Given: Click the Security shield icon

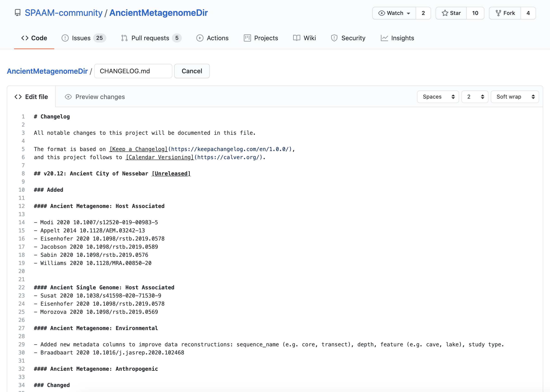Looking at the screenshot, I should 334,38.
